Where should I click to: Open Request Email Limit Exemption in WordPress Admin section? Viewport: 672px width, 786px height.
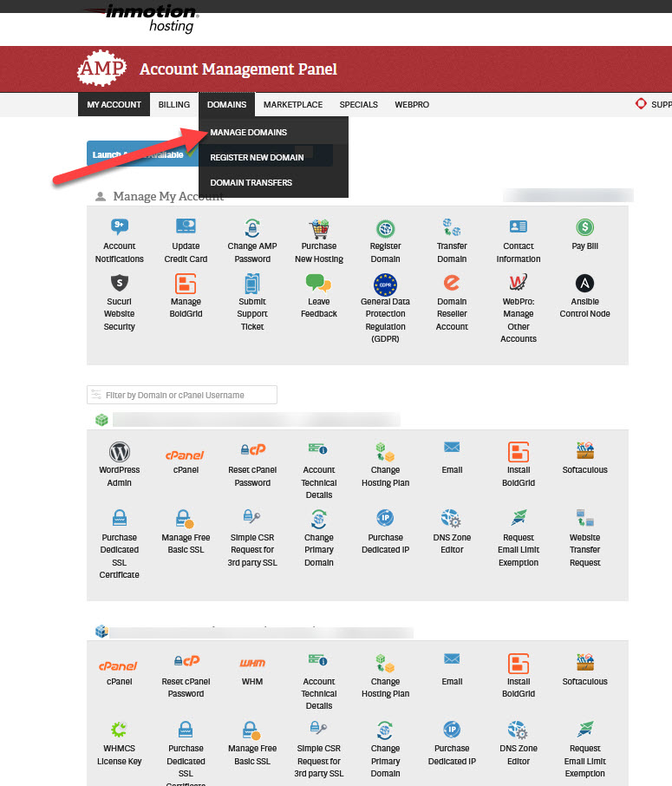tap(519, 517)
